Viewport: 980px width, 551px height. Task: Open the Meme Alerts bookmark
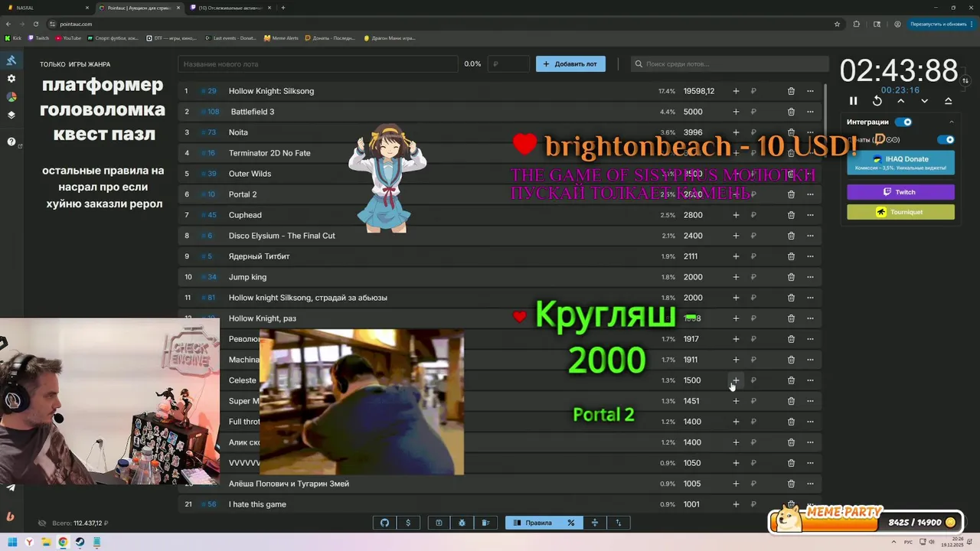(x=281, y=37)
